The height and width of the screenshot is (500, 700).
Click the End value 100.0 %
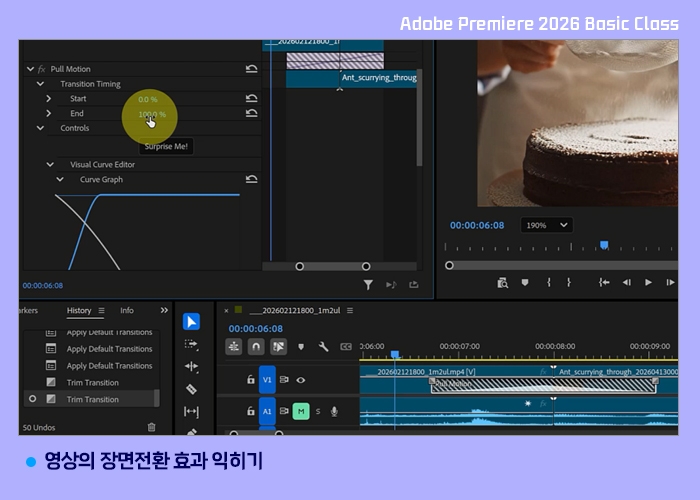[152, 114]
